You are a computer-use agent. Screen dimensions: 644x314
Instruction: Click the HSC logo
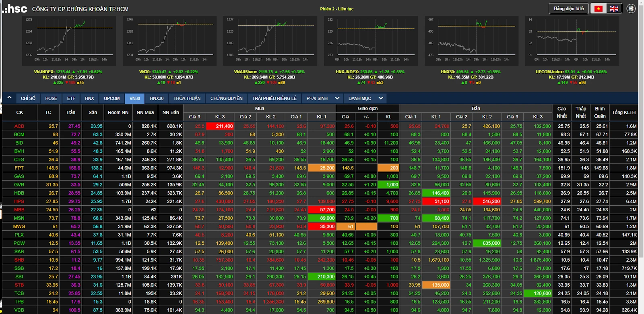click(14, 8)
